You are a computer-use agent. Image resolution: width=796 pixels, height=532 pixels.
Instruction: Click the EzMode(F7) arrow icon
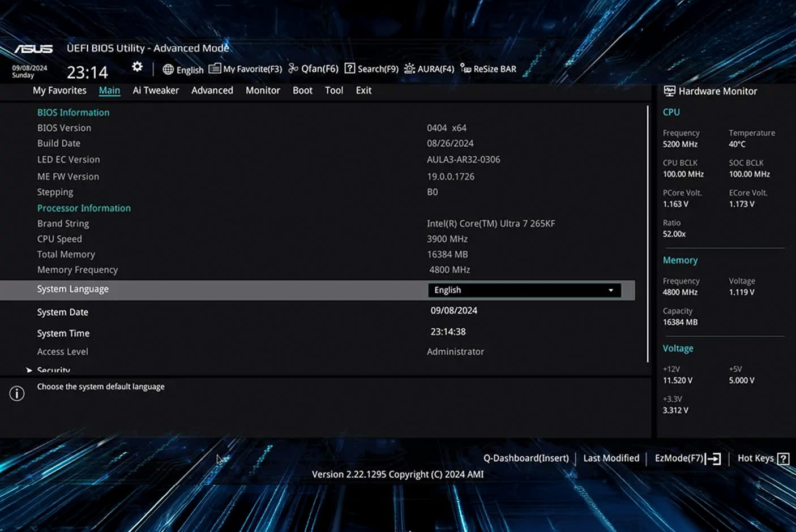click(x=713, y=458)
